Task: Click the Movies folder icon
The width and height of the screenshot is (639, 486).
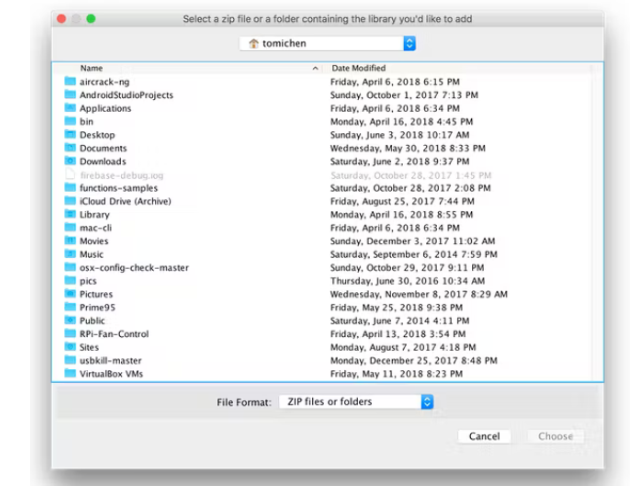Action: 70,241
